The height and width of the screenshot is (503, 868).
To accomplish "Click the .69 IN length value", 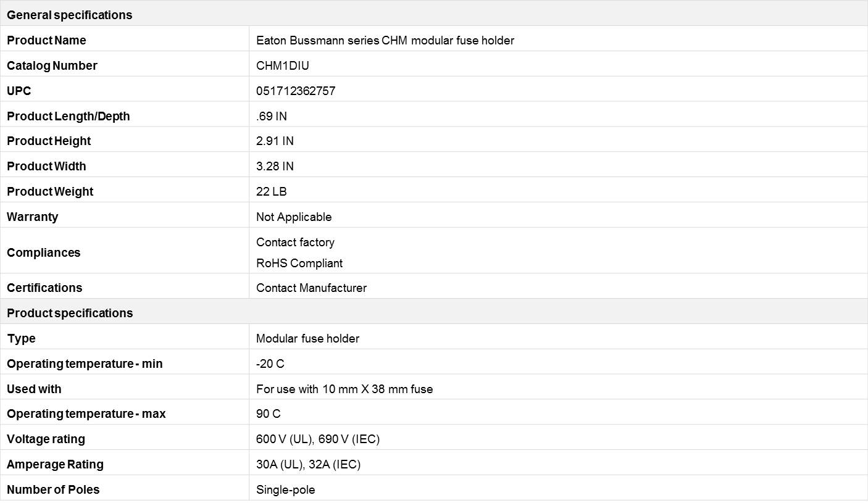I will coord(272,116).
